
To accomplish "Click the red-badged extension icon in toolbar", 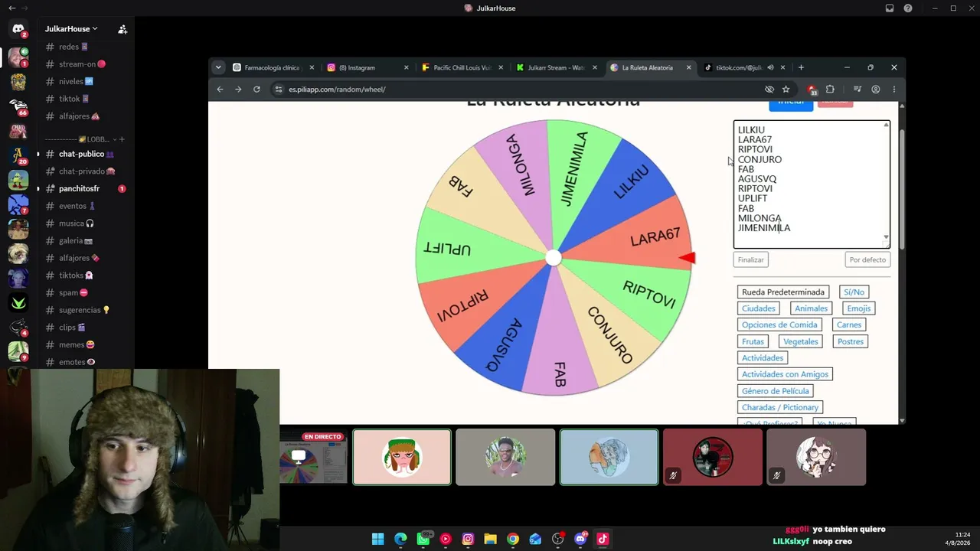I will [812, 90].
